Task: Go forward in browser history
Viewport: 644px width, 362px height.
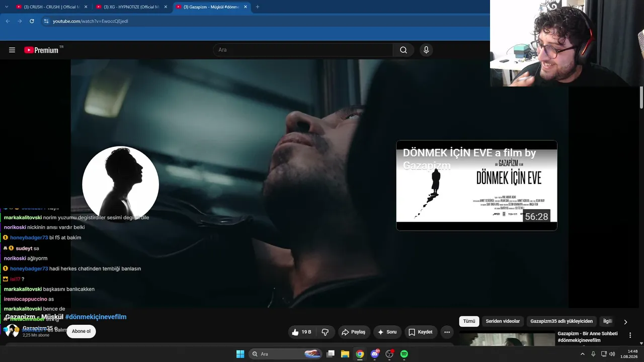Action: pyautogui.click(x=20, y=21)
